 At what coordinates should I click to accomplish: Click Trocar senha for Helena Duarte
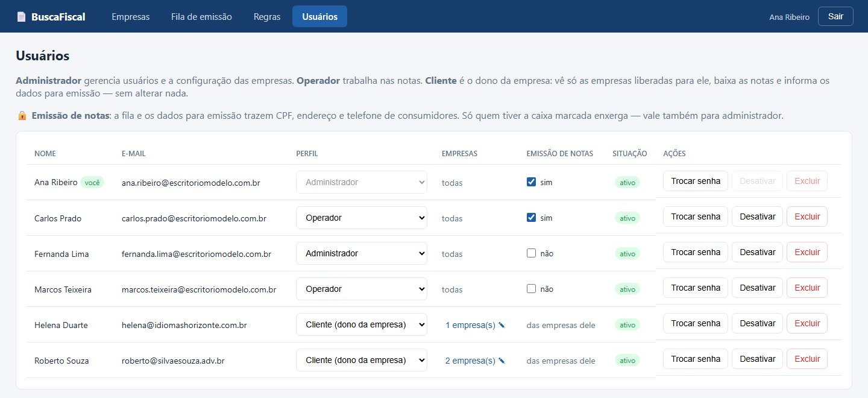(x=696, y=323)
